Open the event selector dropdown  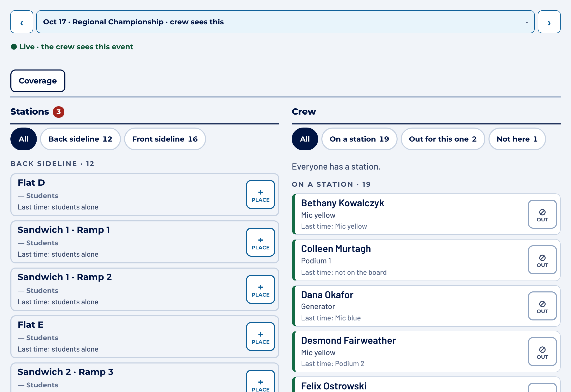pos(285,22)
